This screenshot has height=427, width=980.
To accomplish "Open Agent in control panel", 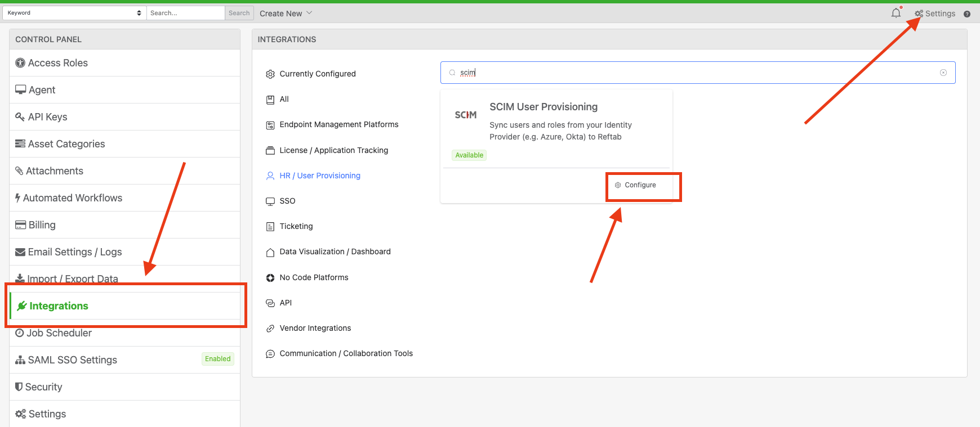I will point(124,90).
